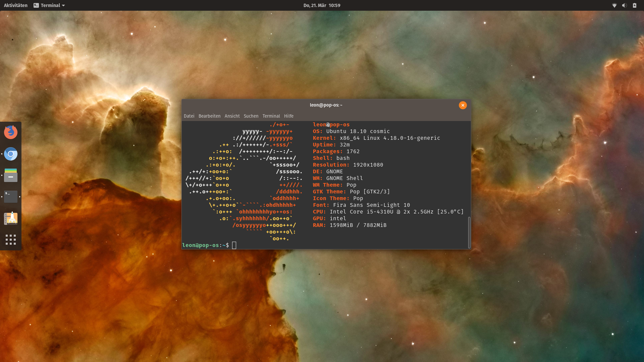Open Pop!_Shop rocket icon in dock
644x362 pixels.
11,218
